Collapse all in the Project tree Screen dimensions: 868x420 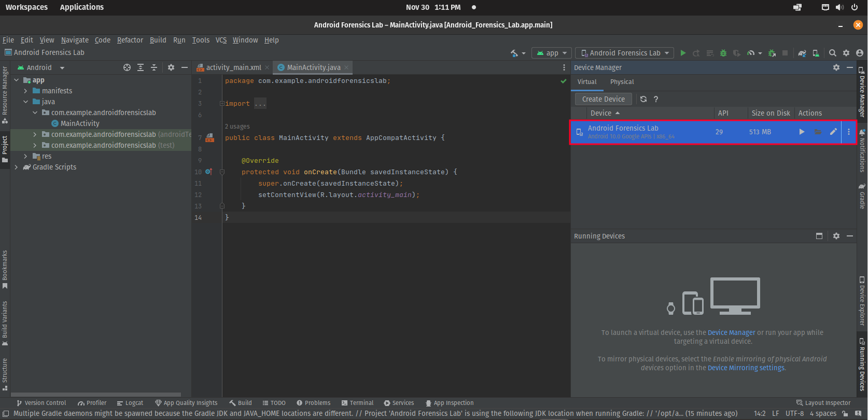tap(154, 67)
